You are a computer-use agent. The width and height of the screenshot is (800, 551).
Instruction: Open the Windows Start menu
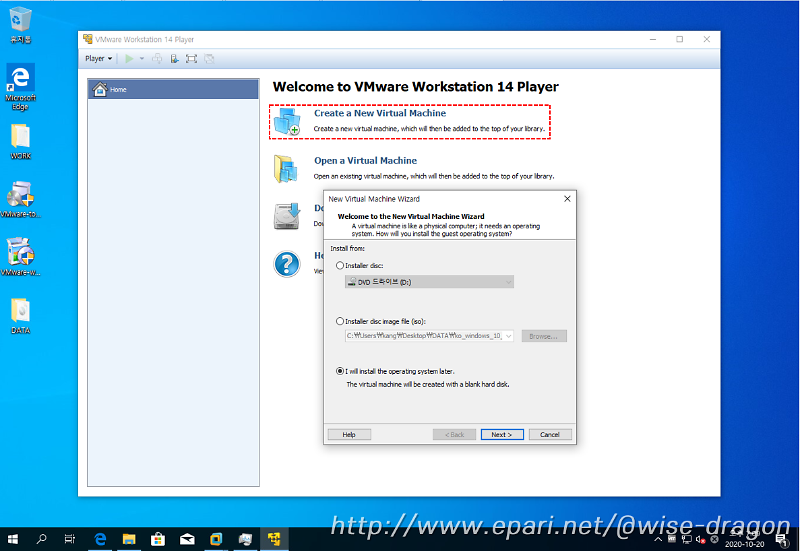coord(13,539)
